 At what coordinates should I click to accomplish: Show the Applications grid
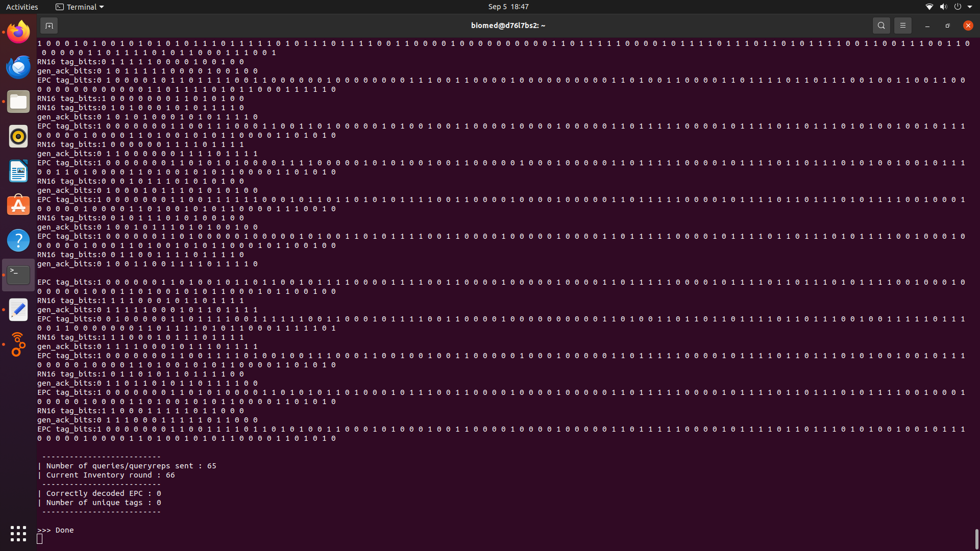tap(18, 533)
